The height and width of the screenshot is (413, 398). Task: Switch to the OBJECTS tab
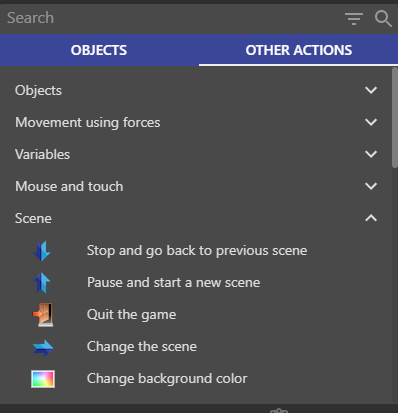point(99,50)
